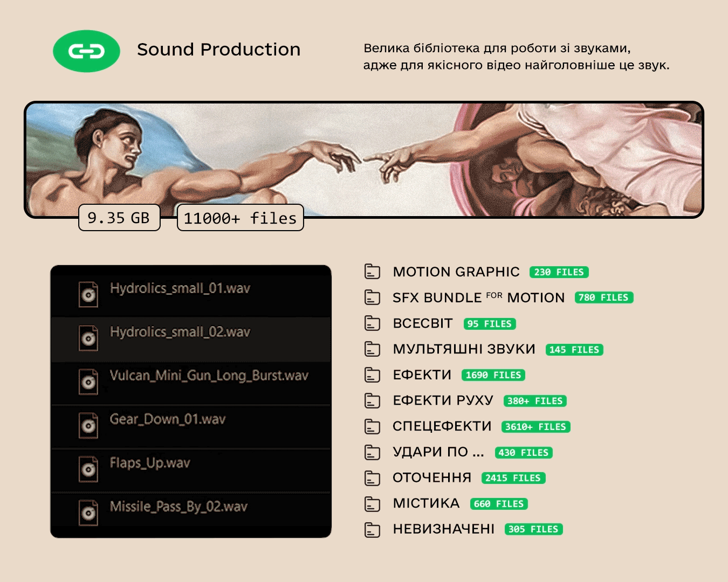This screenshot has width=728, height=582.
Task: Click the МІСТИКА folder icon
Action: click(373, 504)
